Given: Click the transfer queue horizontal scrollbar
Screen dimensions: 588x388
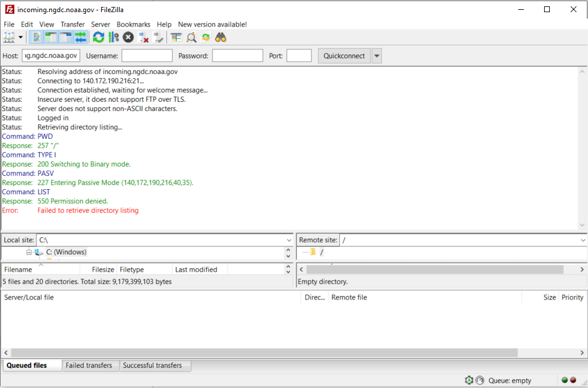Looking at the screenshot, I should 265,353.
